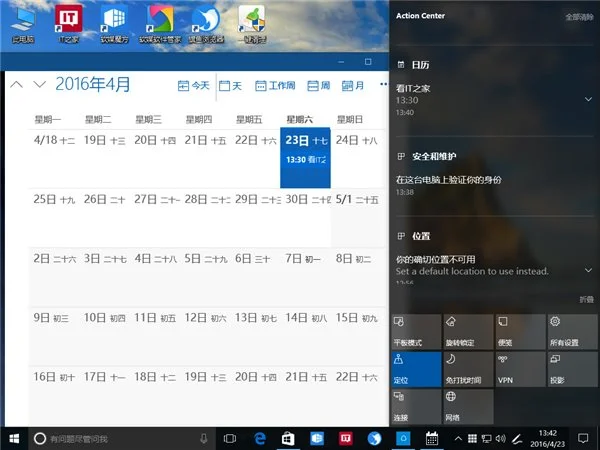Click the Calendar app taskbar icon
600x450 pixels.
432,438
